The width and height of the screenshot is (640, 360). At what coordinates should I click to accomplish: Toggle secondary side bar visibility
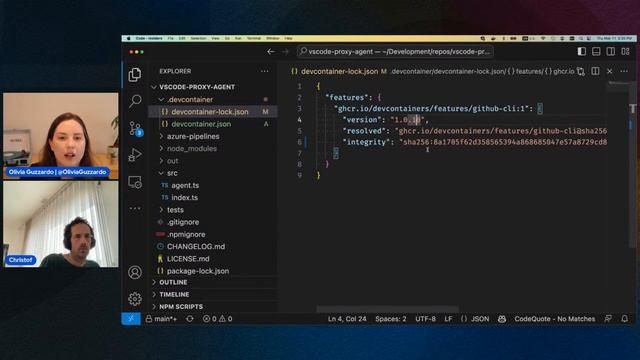pos(611,51)
